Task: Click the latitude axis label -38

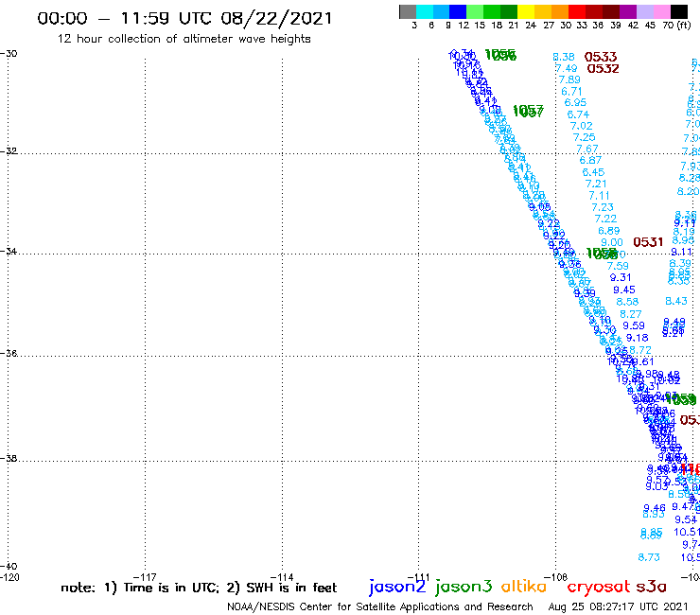Action: 9,459
